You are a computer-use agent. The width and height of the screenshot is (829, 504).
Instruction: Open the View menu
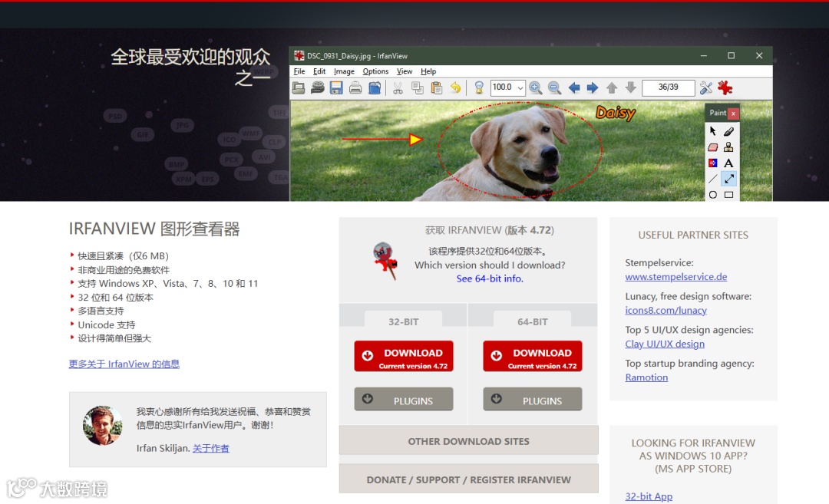(x=405, y=71)
